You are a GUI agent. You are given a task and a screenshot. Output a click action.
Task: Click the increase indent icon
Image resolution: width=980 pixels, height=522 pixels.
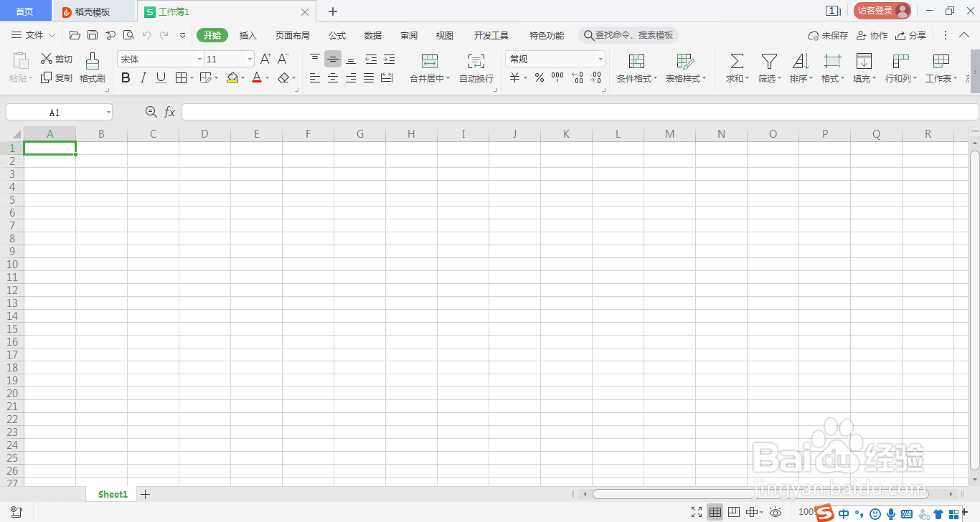389,59
